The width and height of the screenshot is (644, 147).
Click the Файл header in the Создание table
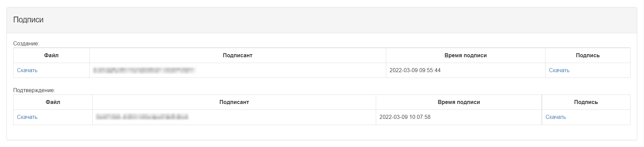click(51, 55)
